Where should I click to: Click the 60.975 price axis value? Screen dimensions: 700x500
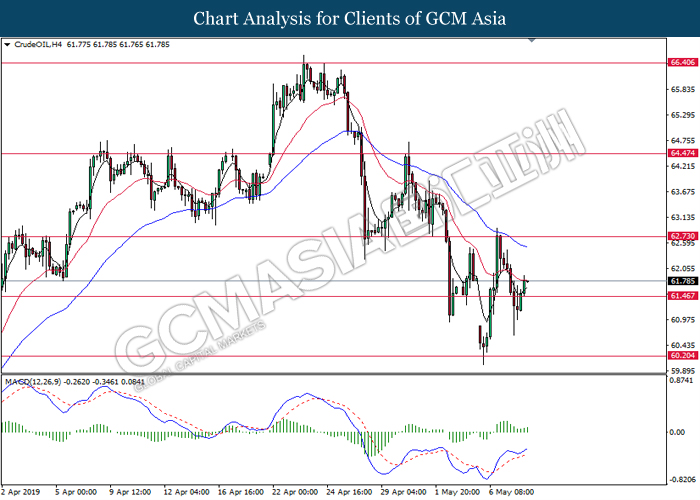[683, 320]
